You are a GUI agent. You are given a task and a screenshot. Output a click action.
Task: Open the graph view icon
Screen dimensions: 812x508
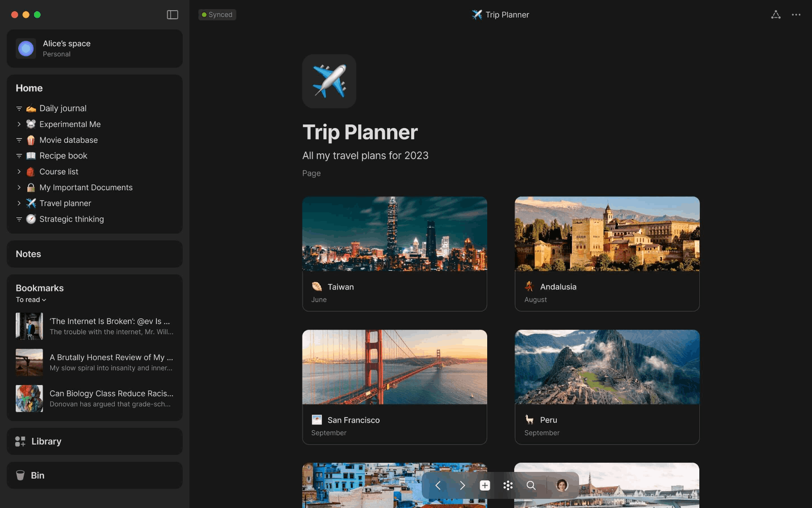click(775, 15)
